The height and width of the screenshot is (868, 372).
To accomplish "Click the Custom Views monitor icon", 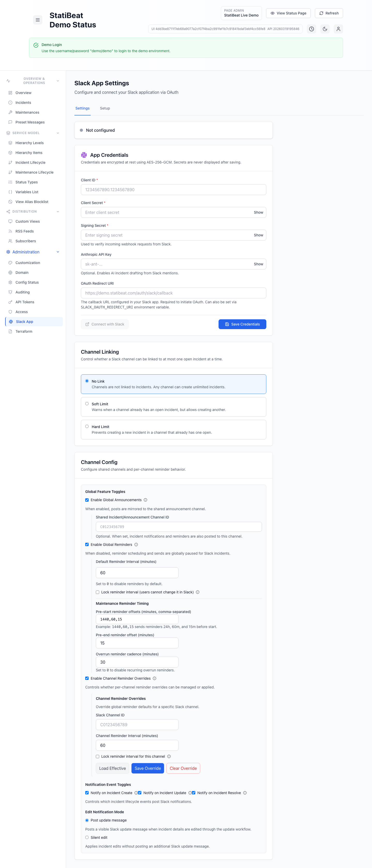I will click(10, 221).
